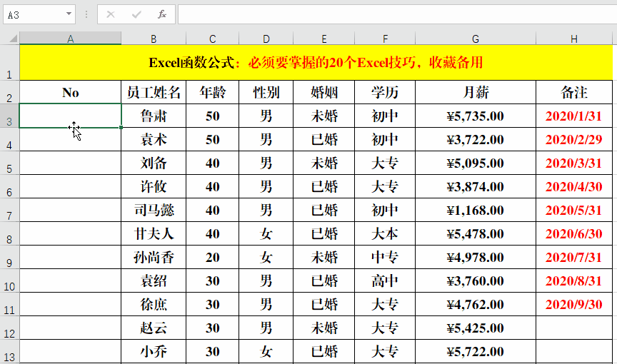This screenshot has width=617, height=364.
Task: Click the '中专' education cell for 孙尚香
Action: pyautogui.click(x=385, y=258)
